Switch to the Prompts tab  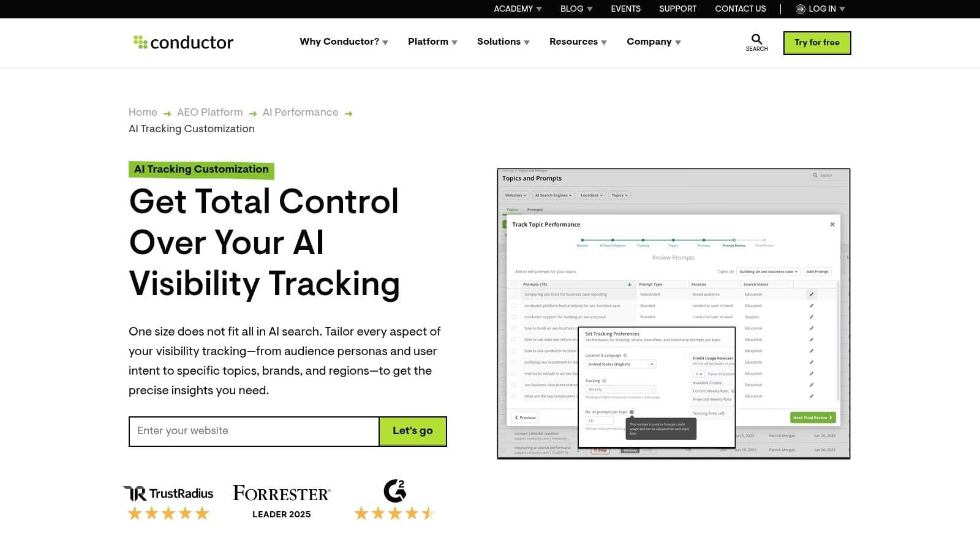pyautogui.click(x=535, y=209)
